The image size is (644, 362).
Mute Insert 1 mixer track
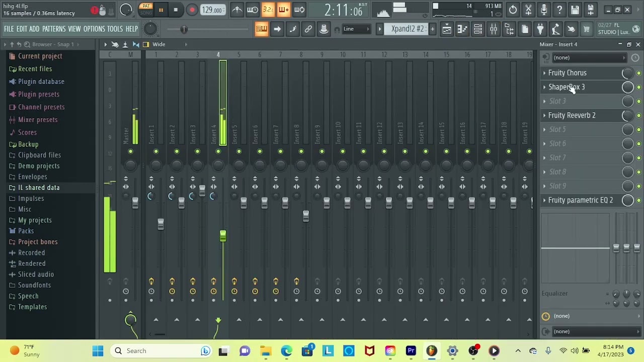point(156,151)
